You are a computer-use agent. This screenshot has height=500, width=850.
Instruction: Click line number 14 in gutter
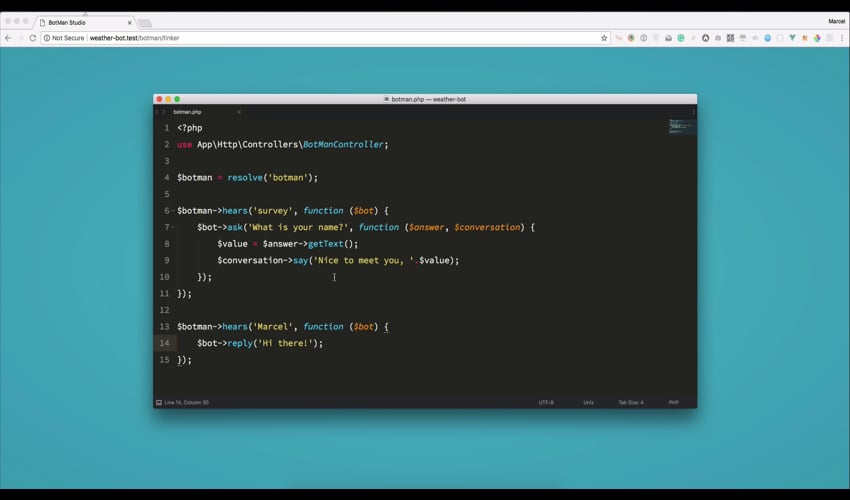164,343
